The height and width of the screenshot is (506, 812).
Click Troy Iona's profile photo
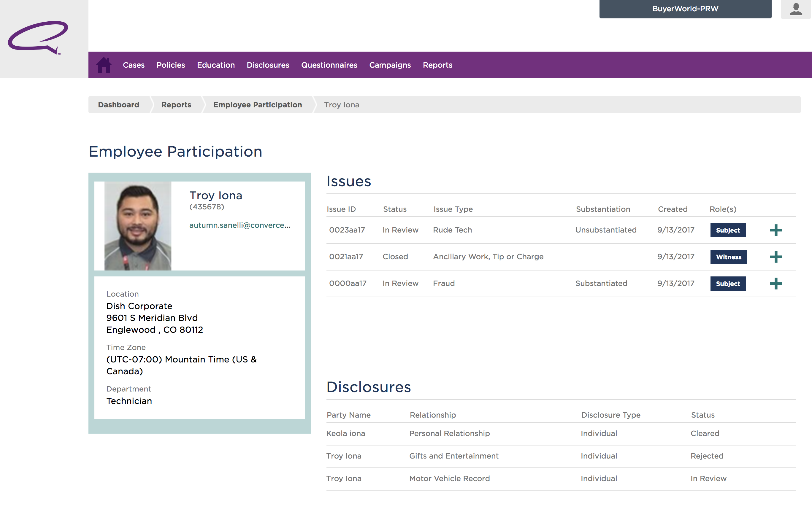point(138,226)
